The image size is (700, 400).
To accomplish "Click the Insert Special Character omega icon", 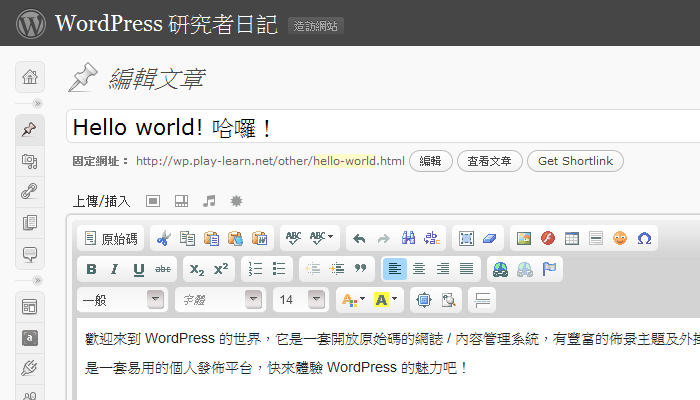I will click(x=644, y=238).
